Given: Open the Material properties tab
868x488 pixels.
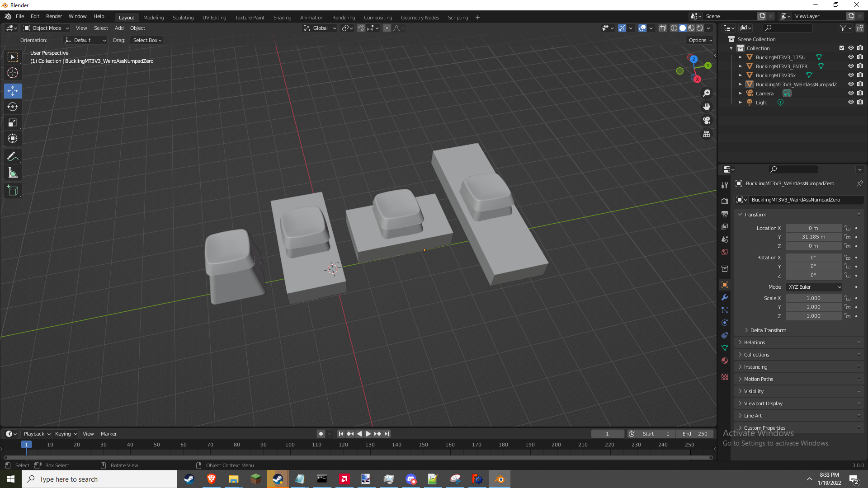Looking at the screenshot, I should [x=725, y=361].
